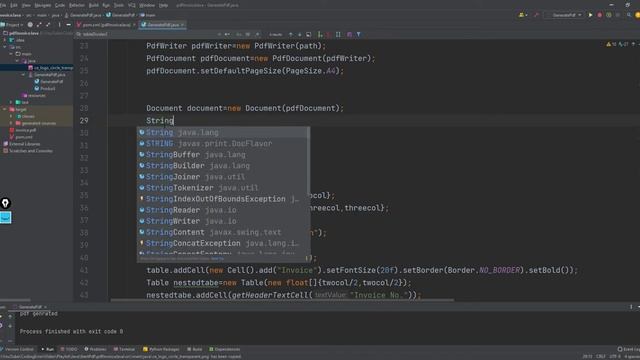Image resolution: width=640 pixels, height=360 pixels.
Task: Open the Version Control tool window
Action: point(17,349)
